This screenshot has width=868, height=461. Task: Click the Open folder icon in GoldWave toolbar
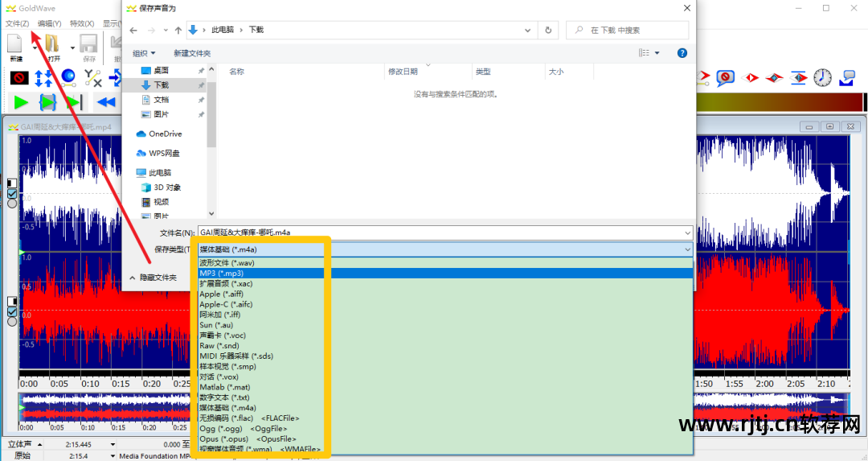pyautogui.click(x=52, y=43)
